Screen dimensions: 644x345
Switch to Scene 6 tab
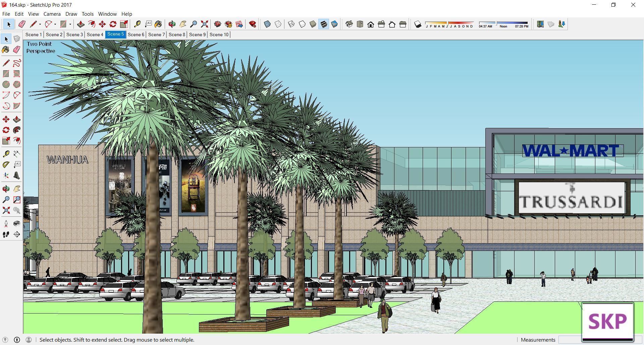[136, 34]
